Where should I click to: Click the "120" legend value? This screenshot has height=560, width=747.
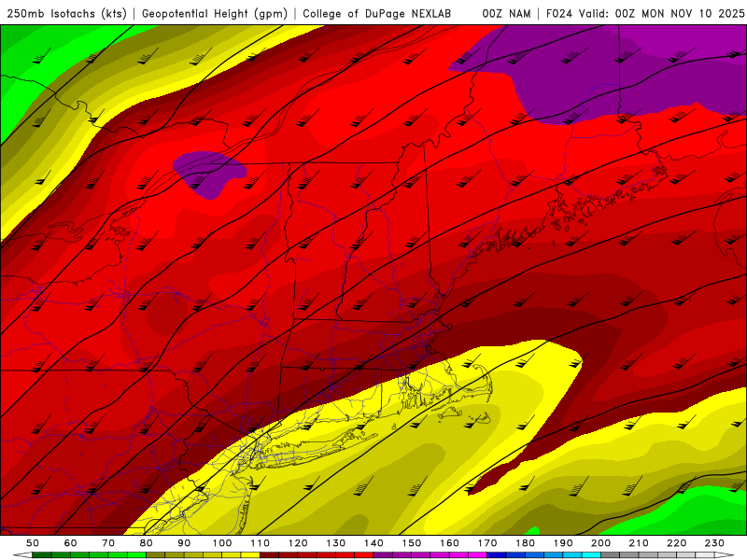298,543
